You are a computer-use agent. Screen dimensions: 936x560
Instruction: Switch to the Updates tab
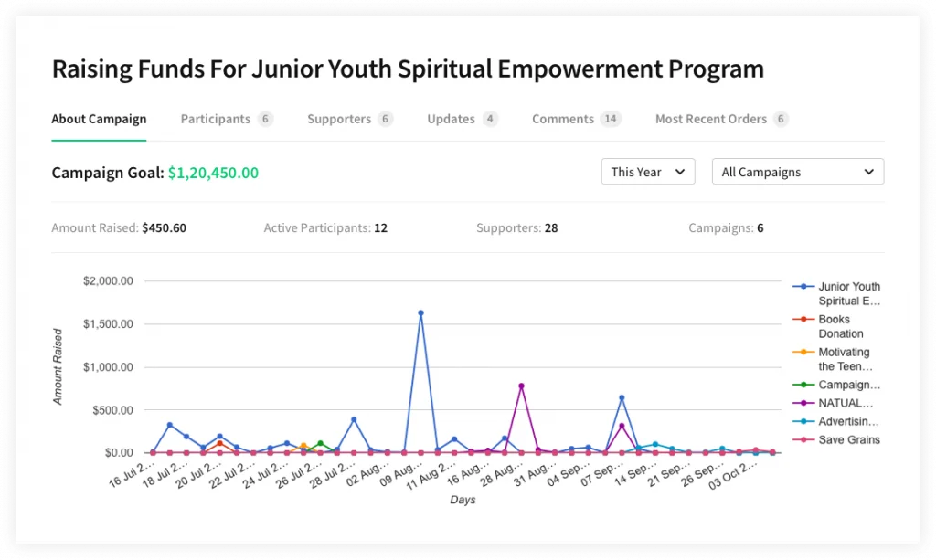[452, 119]
